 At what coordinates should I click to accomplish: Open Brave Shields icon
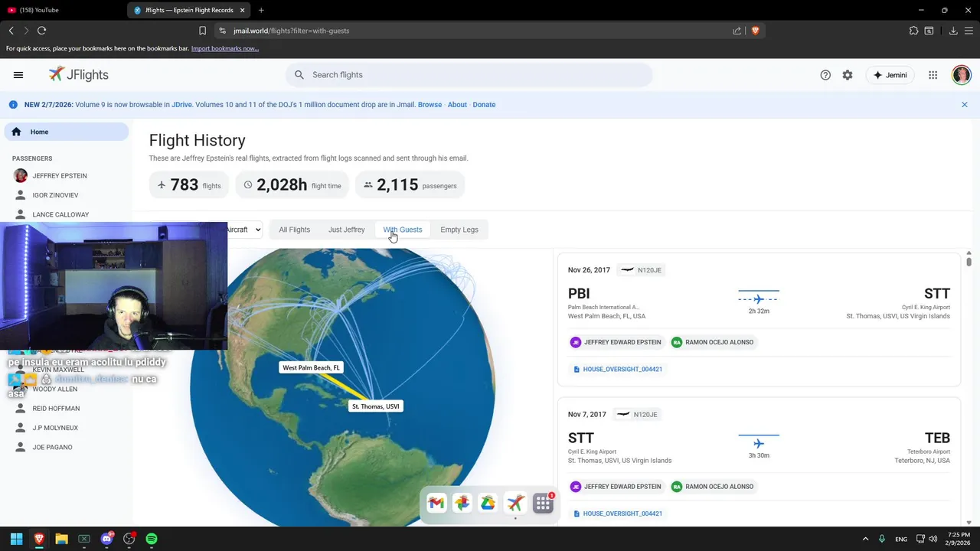(x=755, y=31)
